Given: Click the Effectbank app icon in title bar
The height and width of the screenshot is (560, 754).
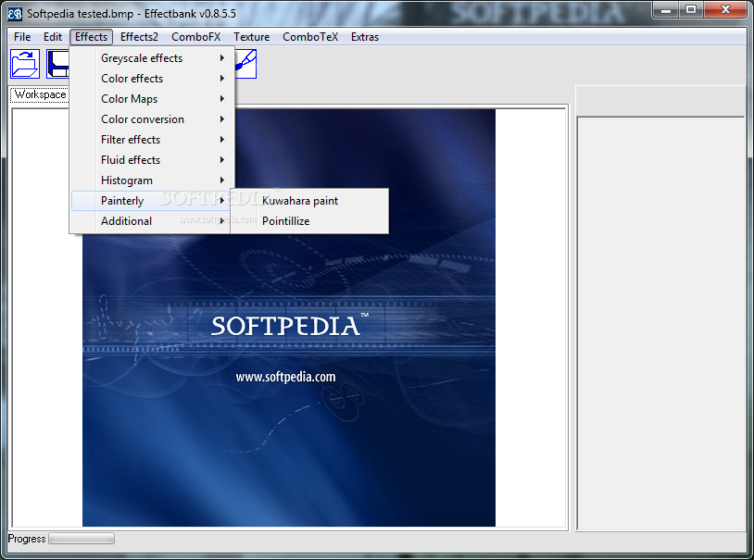Looking at the screenshot, I should point(15,14).
